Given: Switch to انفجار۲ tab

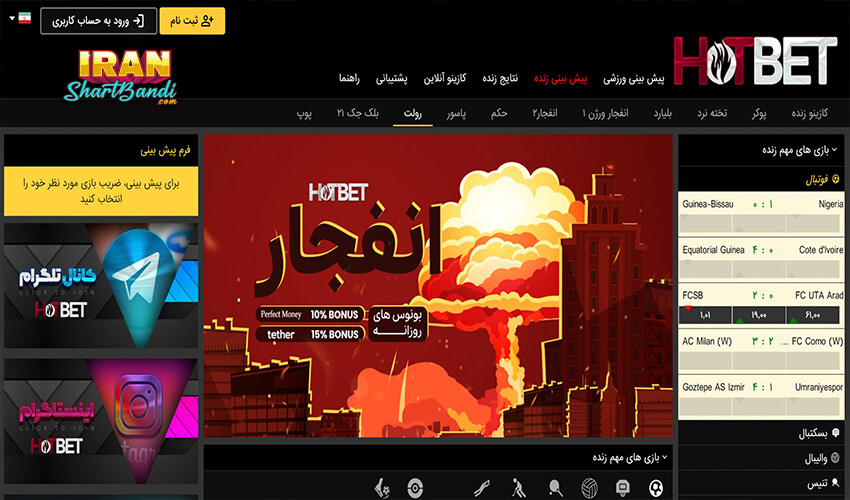Looking at the screenshot, I should point(545,113).
